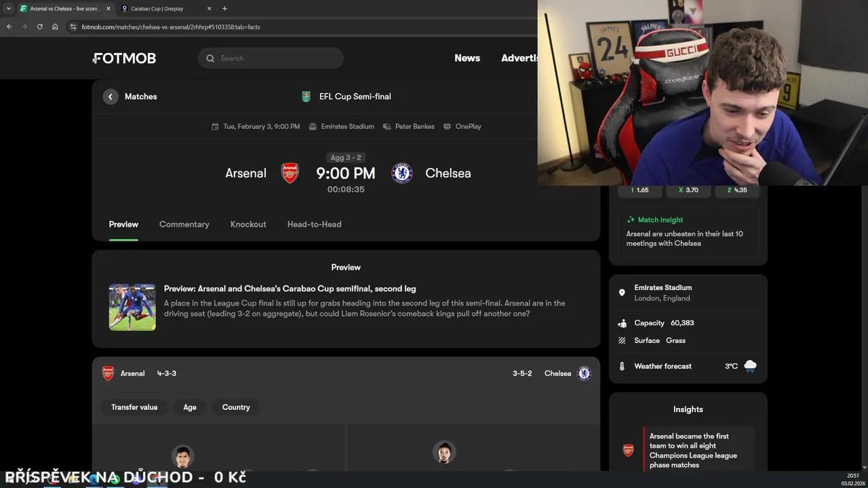Open Chelsea team name in header

click(x=448, y=174)
